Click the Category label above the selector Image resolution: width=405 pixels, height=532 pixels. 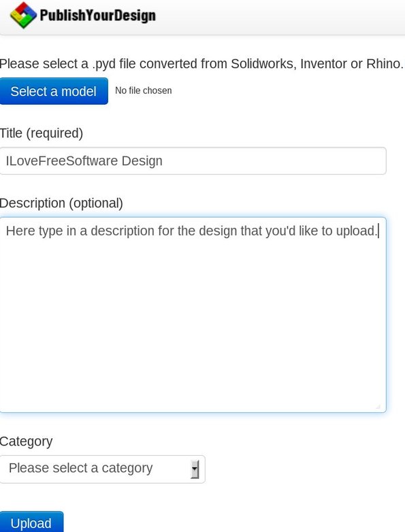[x=26, y=442]
